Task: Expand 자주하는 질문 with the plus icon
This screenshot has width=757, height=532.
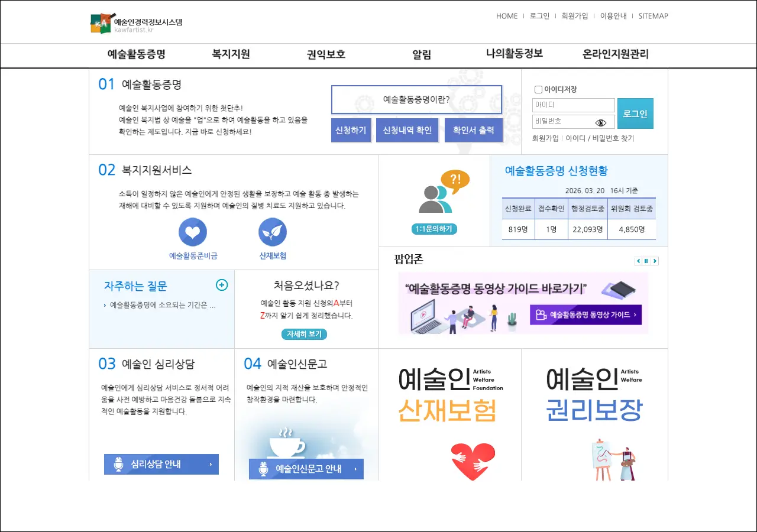Action: 222,285
